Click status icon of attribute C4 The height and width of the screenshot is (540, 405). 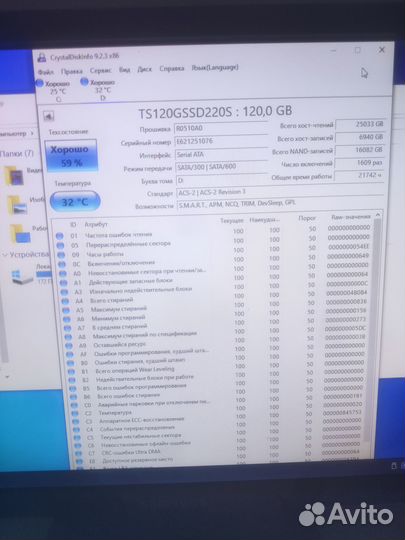tap(76, 430)
